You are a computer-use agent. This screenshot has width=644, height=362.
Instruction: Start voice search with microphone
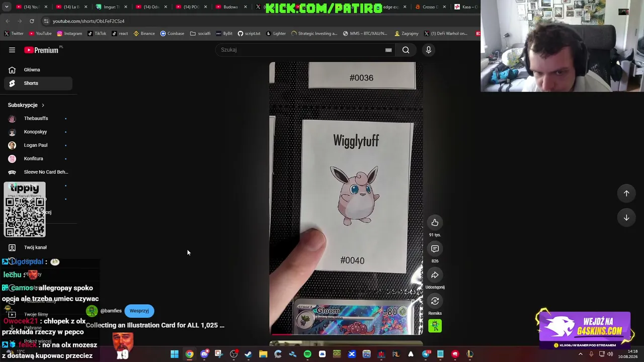click(x=429, y=50)
